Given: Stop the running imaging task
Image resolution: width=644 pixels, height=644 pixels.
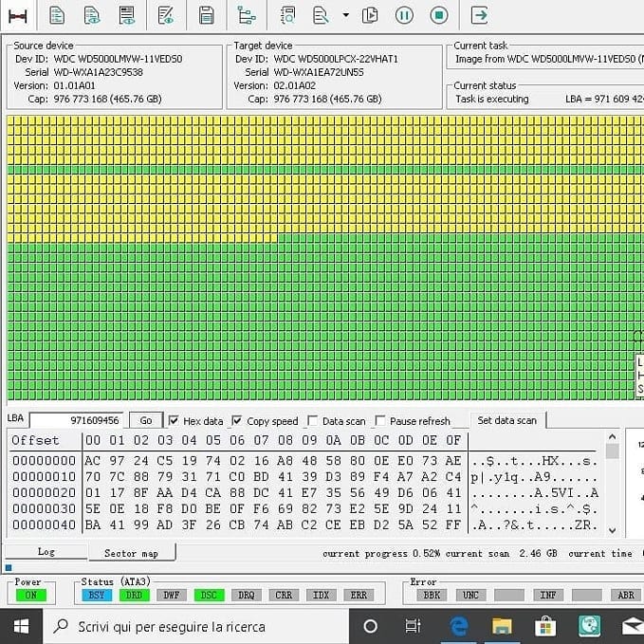Looking at the screenshot, I should tap(439, 15).
